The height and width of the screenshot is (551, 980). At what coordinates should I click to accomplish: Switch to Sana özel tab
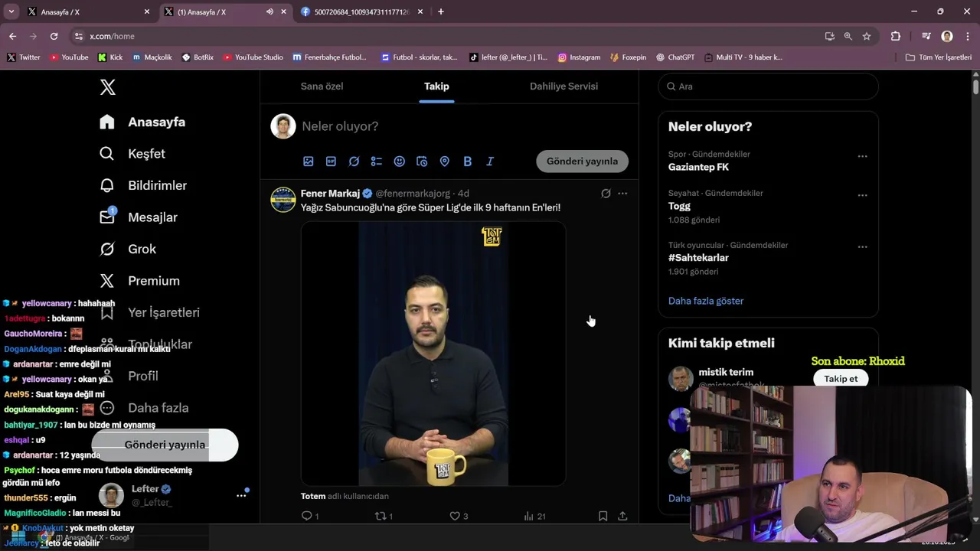point(322,86)
